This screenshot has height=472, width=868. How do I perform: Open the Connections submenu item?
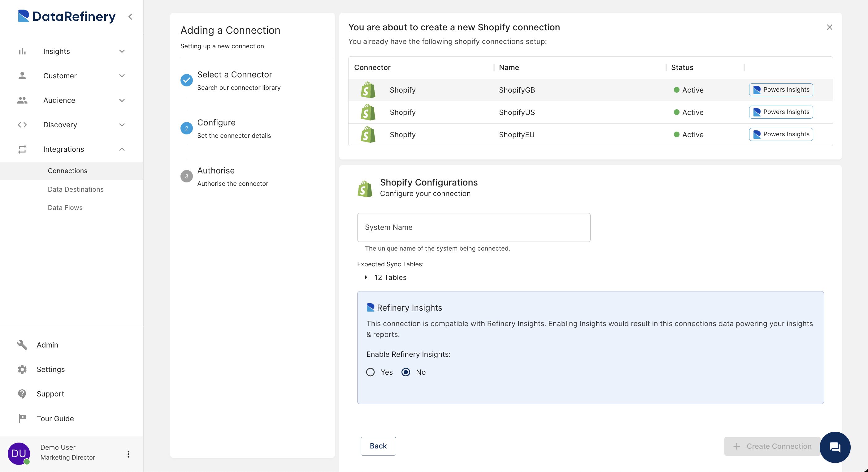[x=72, y=171]
